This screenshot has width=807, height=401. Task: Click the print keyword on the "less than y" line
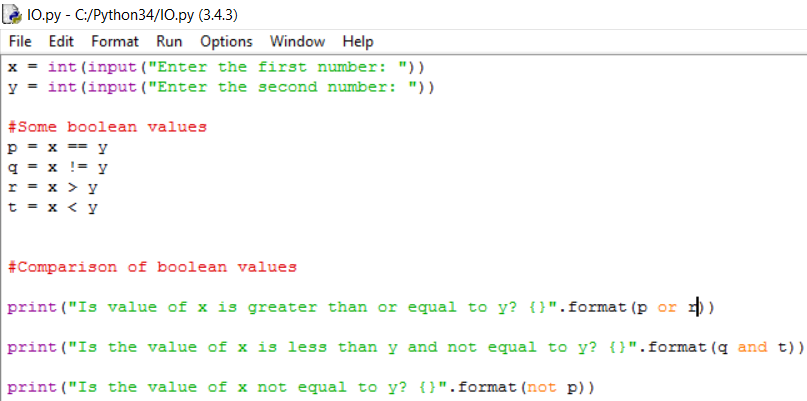pyautogui.click(x=32, y=348)
